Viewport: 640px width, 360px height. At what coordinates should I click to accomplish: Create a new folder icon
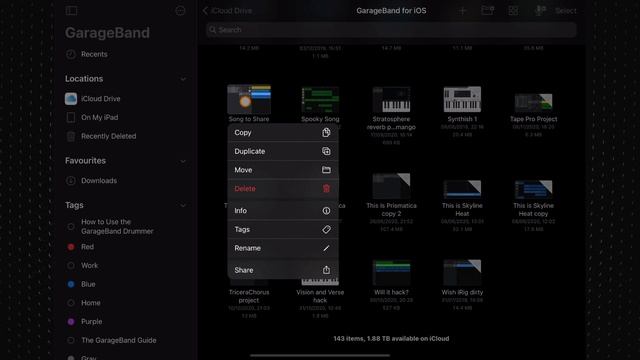point(487,11)
